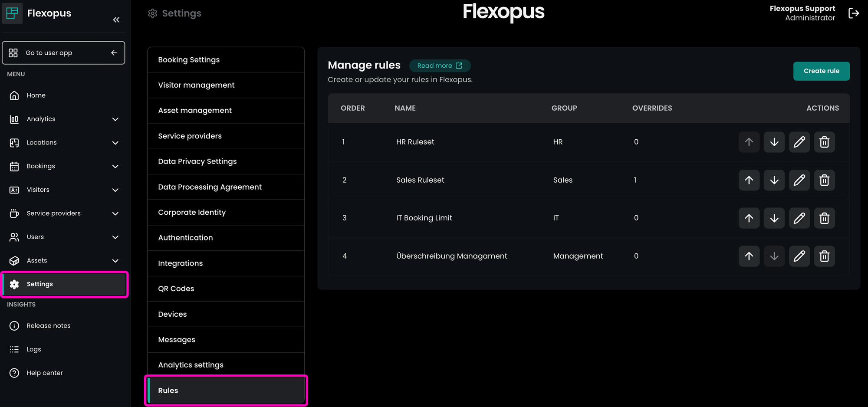Click Go to user app button
This screenshot has height=407, width=868.
63,53
